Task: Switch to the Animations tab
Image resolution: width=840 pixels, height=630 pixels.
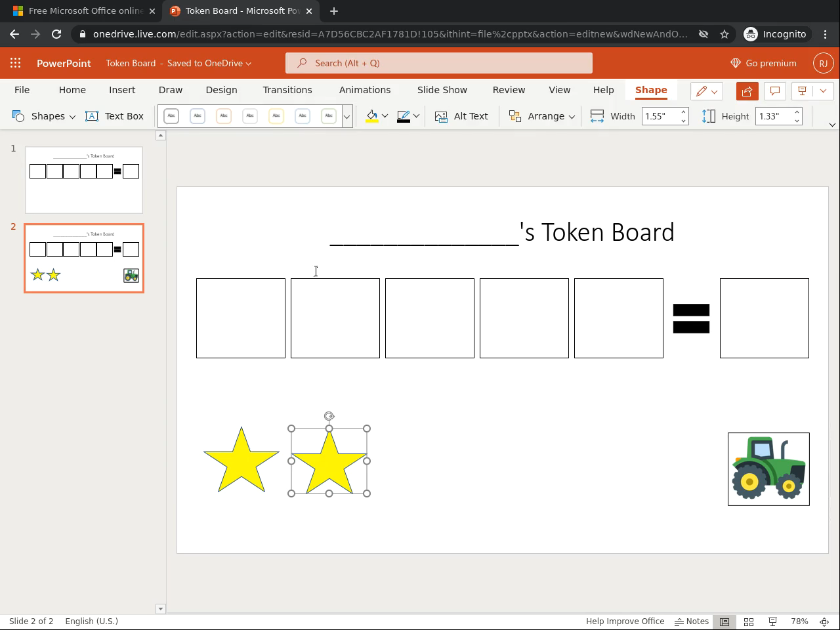Action: tap(364, 90)
